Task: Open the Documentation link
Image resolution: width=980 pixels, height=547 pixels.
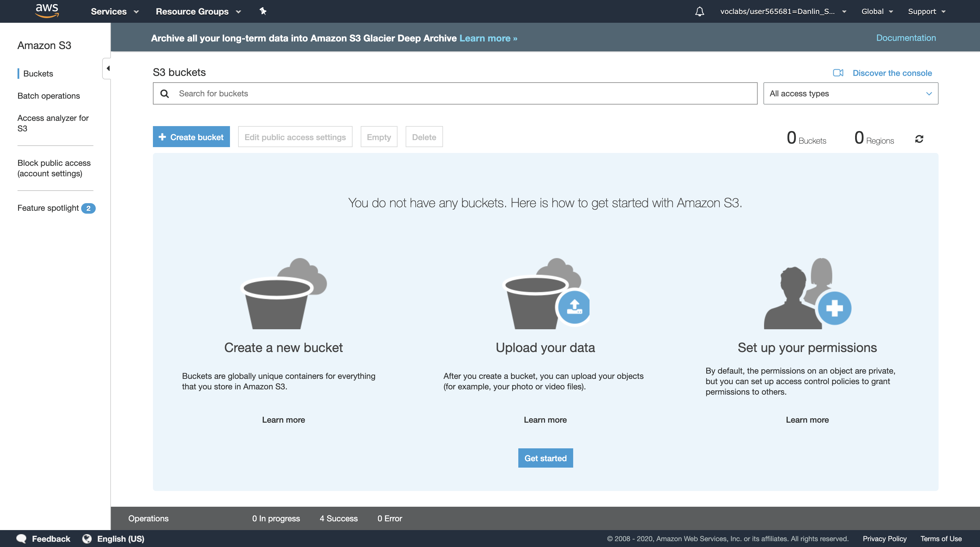Action: 905,38
